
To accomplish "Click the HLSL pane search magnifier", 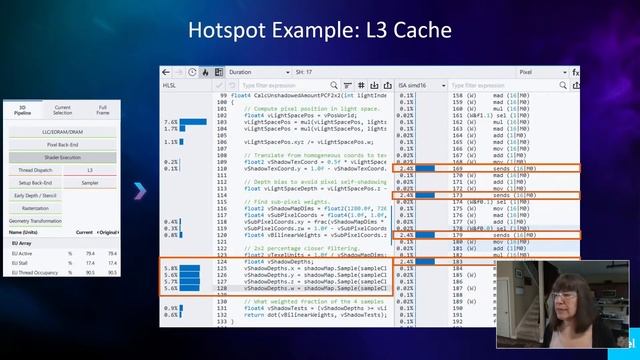I will [x=334, y=85].
